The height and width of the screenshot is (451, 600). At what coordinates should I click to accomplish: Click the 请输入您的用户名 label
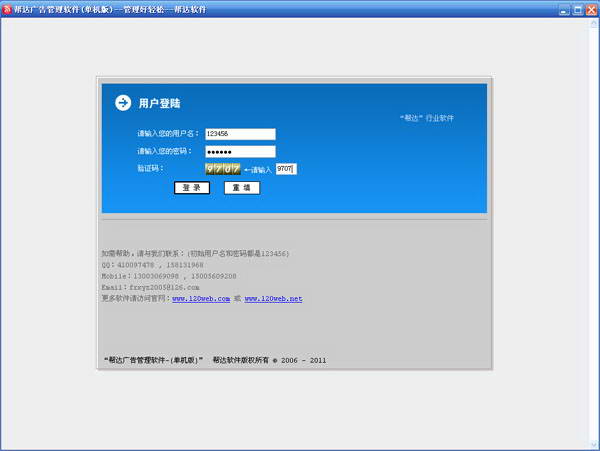click(168, 134)
